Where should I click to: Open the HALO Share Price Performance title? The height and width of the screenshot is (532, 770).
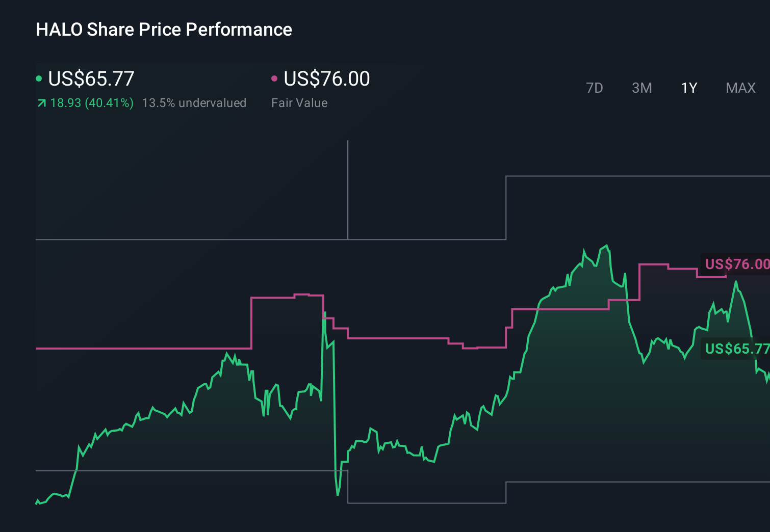164,29
